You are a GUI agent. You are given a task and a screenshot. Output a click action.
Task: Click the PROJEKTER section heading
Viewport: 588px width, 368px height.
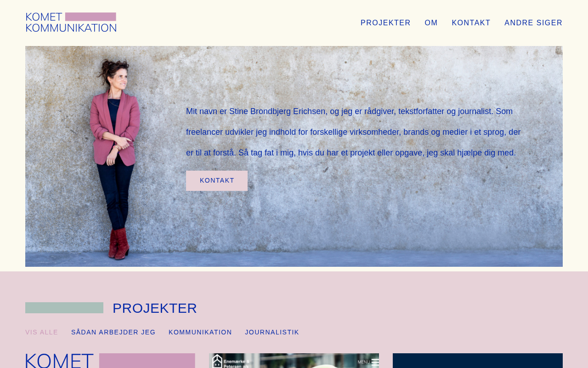tap(155, 308)
